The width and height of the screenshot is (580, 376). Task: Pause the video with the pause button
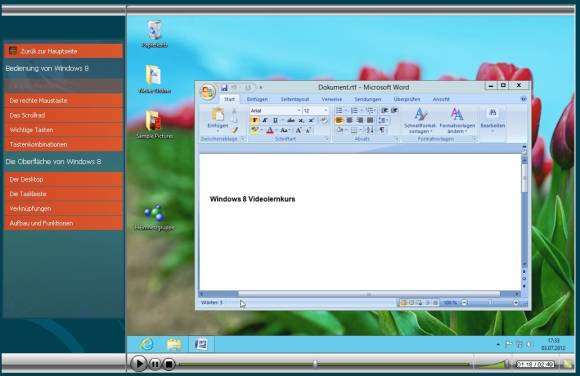(x=155, y=364)
